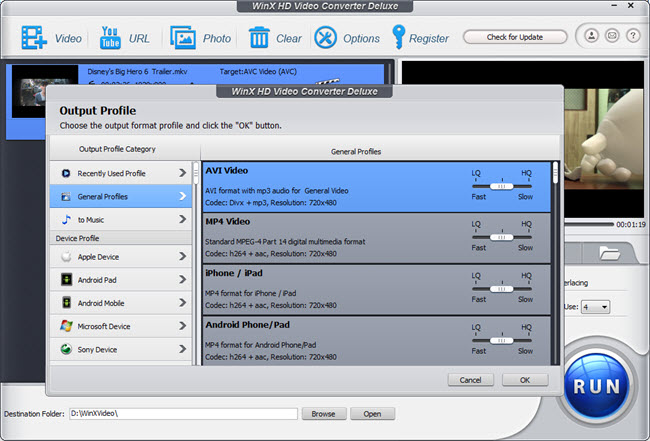Click Android Phone/Pad quality slider
Viewport: 650px width, 441px height.
point(502,340)
